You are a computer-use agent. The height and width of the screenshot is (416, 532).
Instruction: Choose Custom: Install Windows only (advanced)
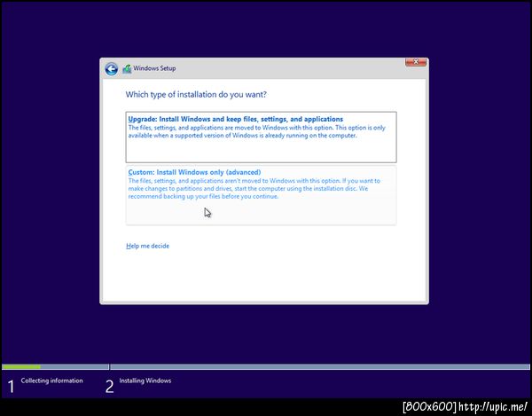261,195
